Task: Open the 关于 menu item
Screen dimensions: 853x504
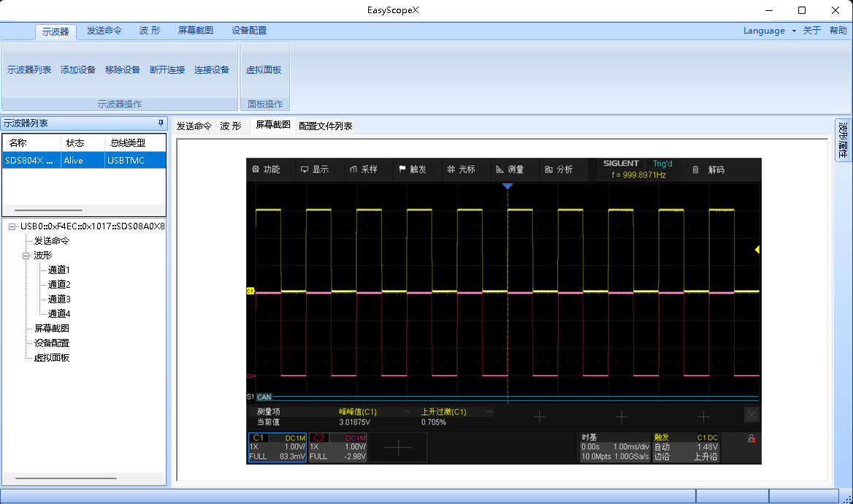Action: (811, 31)
